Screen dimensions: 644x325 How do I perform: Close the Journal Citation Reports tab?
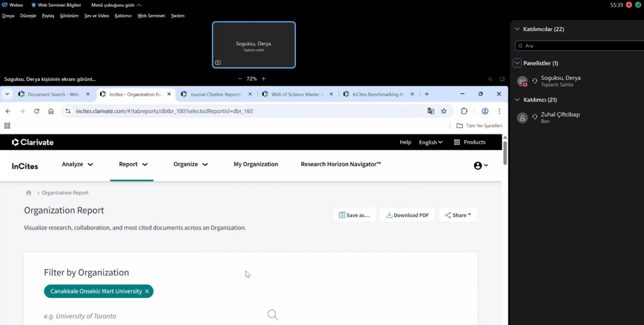[250, 94]
